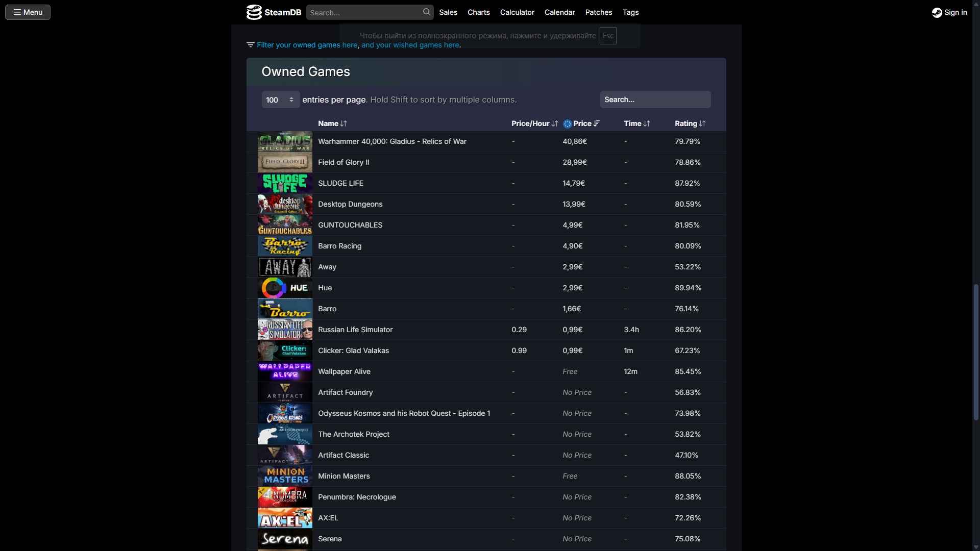Click the Penumbra: Necrologue thumbnail
The image size is (980, 551).
point(285,497)
